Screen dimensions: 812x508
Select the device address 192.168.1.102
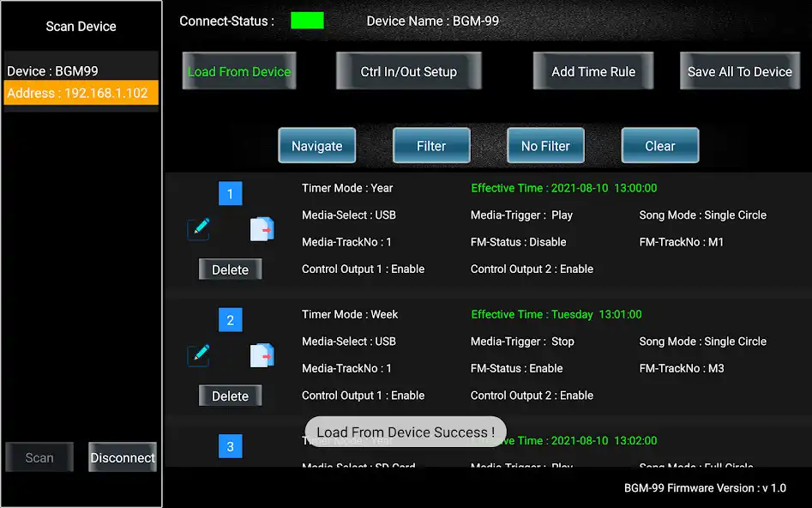point(81,93)
